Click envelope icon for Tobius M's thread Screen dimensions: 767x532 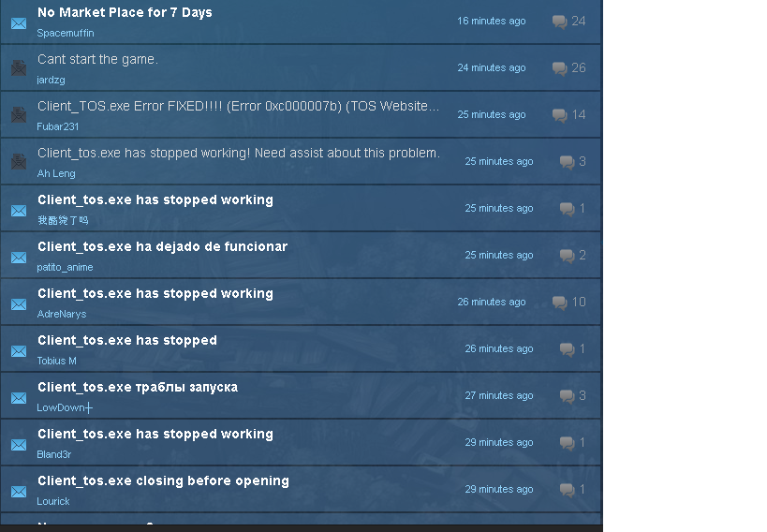(x=19, y=351)
